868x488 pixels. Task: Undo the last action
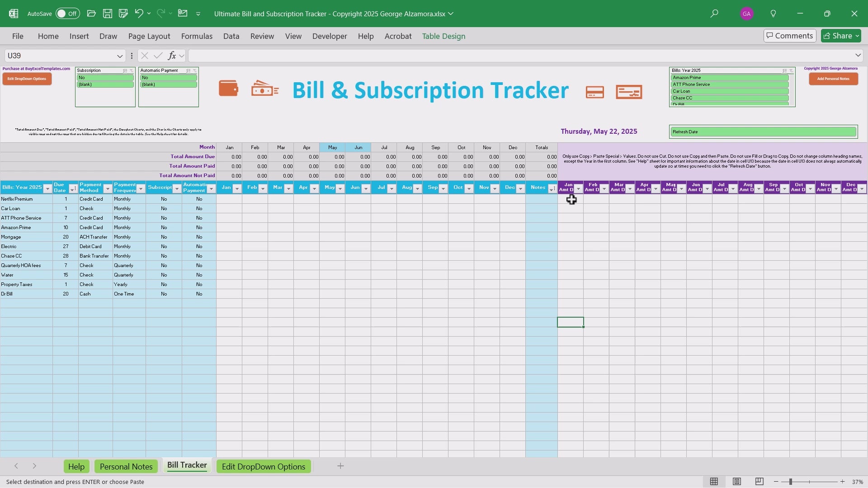(x=139, y=14)
